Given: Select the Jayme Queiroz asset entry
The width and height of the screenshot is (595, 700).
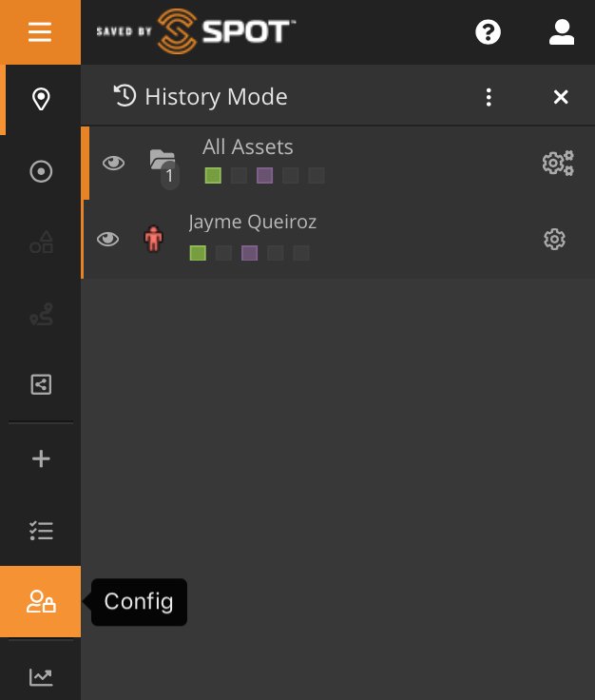Looking at the screenshot, I should (253, 223).
